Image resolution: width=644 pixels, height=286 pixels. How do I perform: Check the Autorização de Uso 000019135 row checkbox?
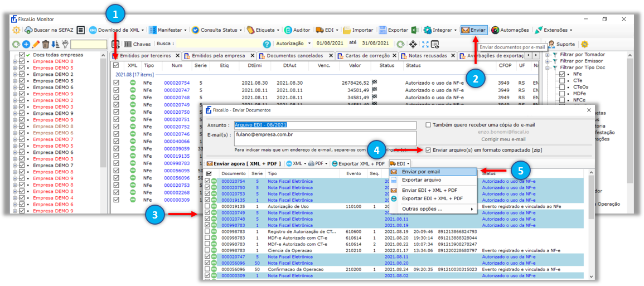[208, 206]
